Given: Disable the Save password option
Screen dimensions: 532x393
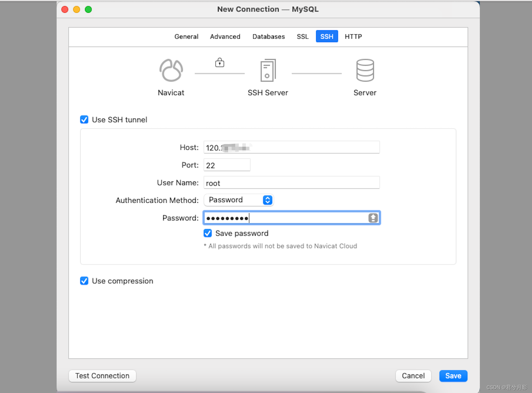Looking at the screenshot, I should [x=207, y=233].
